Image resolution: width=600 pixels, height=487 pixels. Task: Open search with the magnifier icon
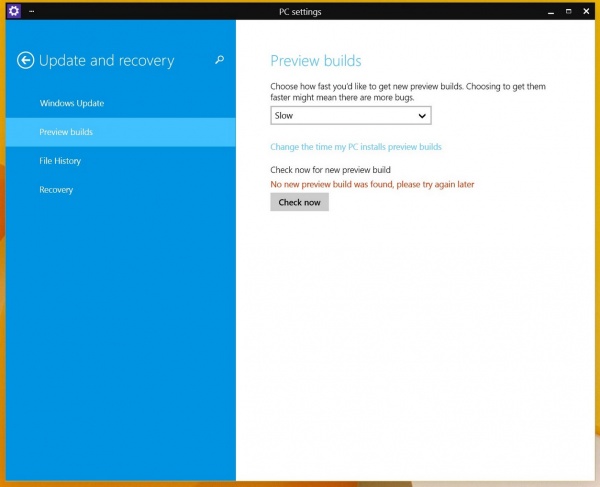(x=220, y=61)
